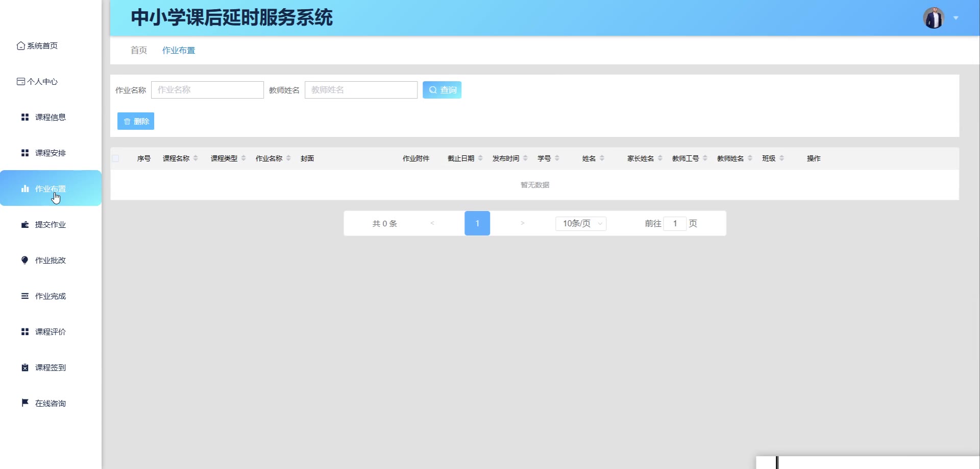980x469 pixels.
Task: Toggle the select-all checkbox in table header
Action: point(115,158)
